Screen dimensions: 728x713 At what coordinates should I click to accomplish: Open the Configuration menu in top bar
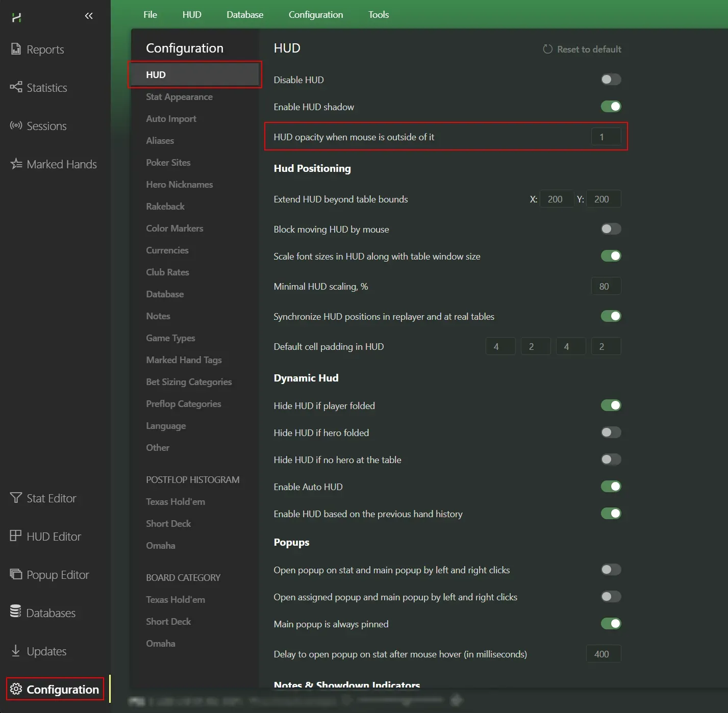315,15
